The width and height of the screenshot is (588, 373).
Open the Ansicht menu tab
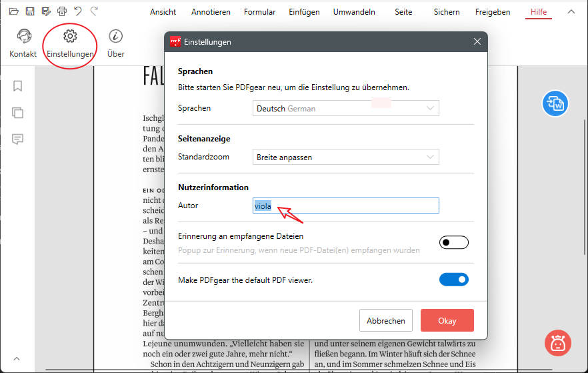163,12
